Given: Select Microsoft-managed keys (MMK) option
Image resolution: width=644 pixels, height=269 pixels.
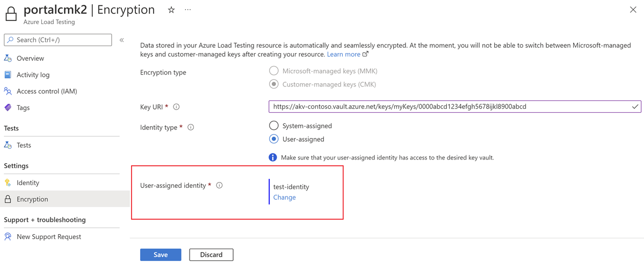Looking at the screenshot, I should tap(274, 71).
